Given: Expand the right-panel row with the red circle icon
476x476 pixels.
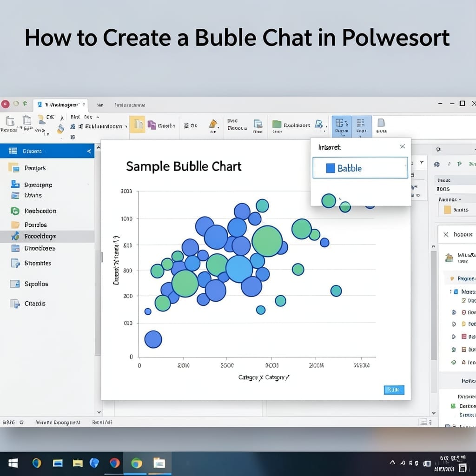Looking at the screenshot, I should (x=454, y=312).
